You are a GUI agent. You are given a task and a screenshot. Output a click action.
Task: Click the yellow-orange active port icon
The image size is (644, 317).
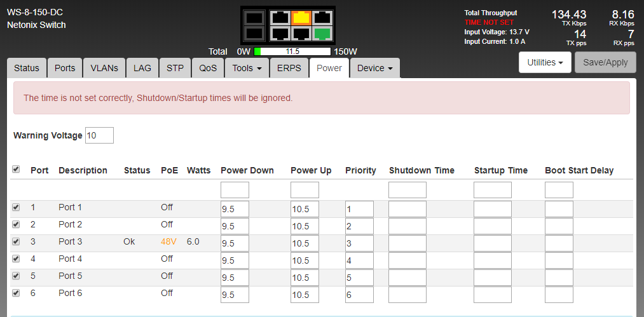click(302, 18)
